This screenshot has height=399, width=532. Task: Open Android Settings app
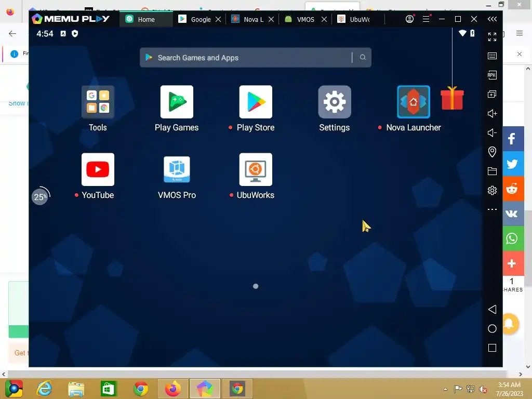pos(335,102)
